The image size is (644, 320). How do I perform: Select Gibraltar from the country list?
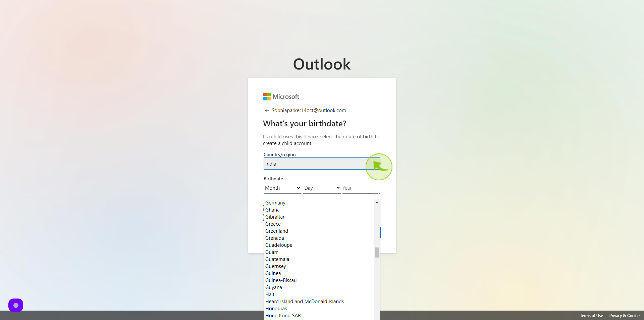click(319, 217)
